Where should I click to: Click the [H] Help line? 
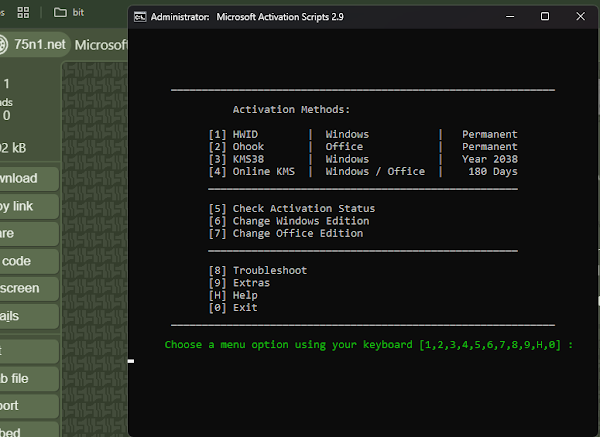click(x=233, y=295)
